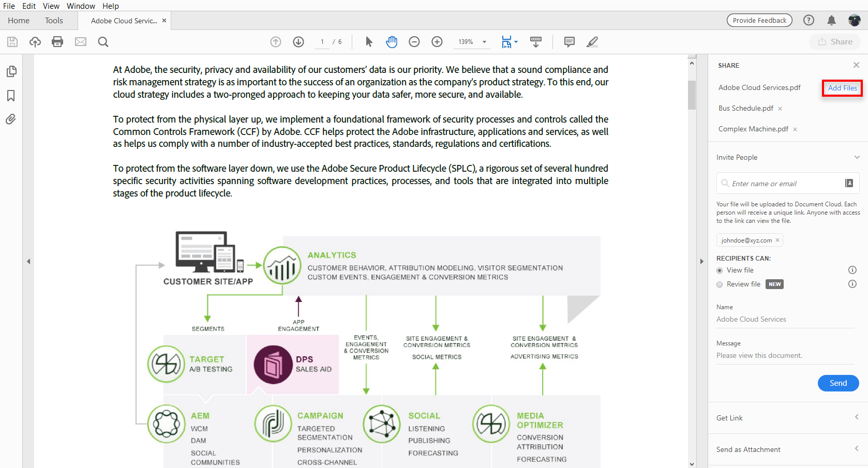Open the Window menu

[81, 6]
